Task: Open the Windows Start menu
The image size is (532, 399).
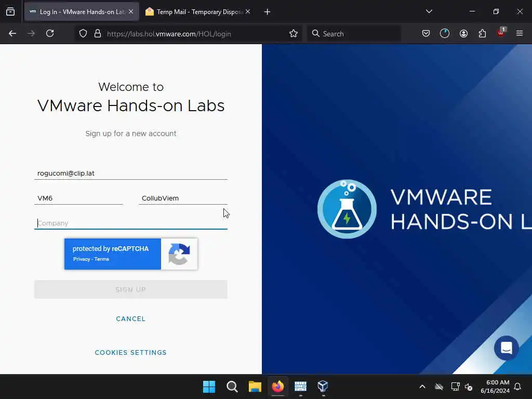Action: (209, 387)
